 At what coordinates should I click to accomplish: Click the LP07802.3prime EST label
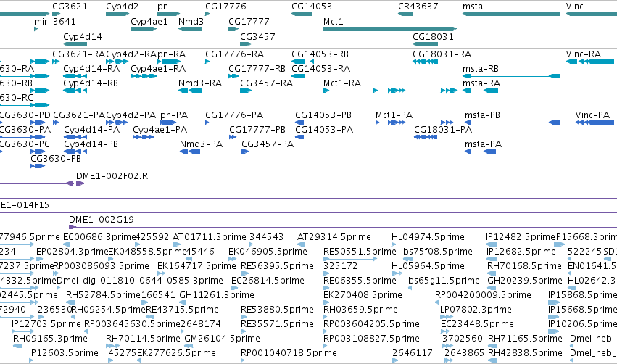coord(476,310)
